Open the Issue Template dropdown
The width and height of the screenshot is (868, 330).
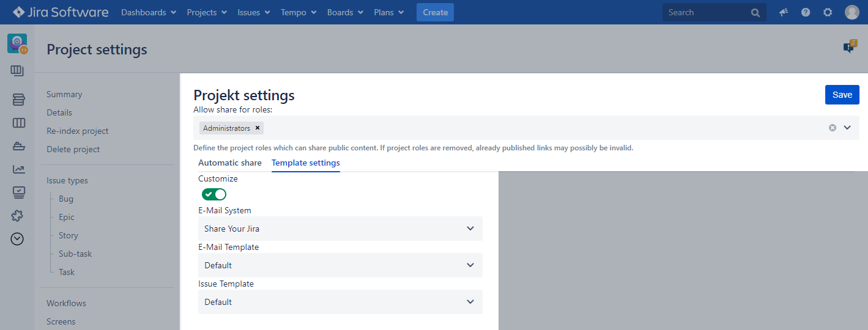tap(340, 302)
